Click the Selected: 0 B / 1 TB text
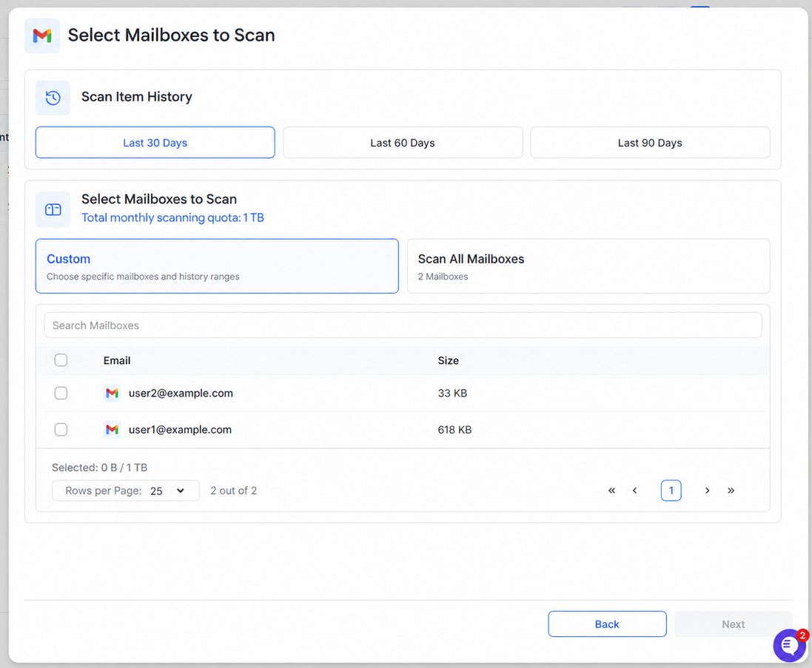This screenshot has height=668, width=812. (99, 468)
